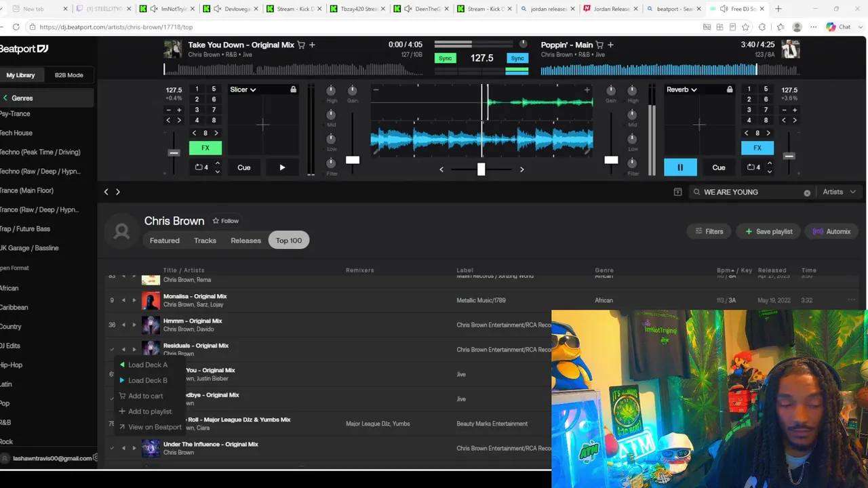Viewport: 868px width, 488px height.
Task: Click the crossfader handle
Action: [481, 169]
